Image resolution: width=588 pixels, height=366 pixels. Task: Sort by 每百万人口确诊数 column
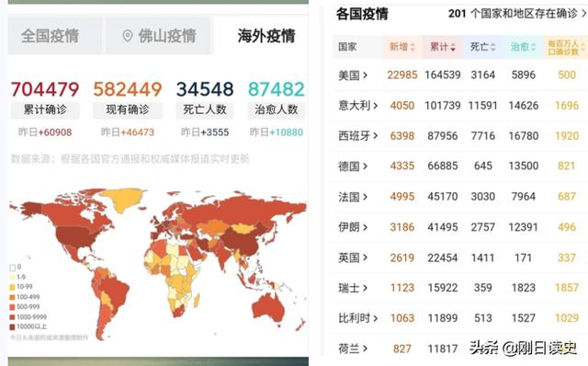[566, 47]
